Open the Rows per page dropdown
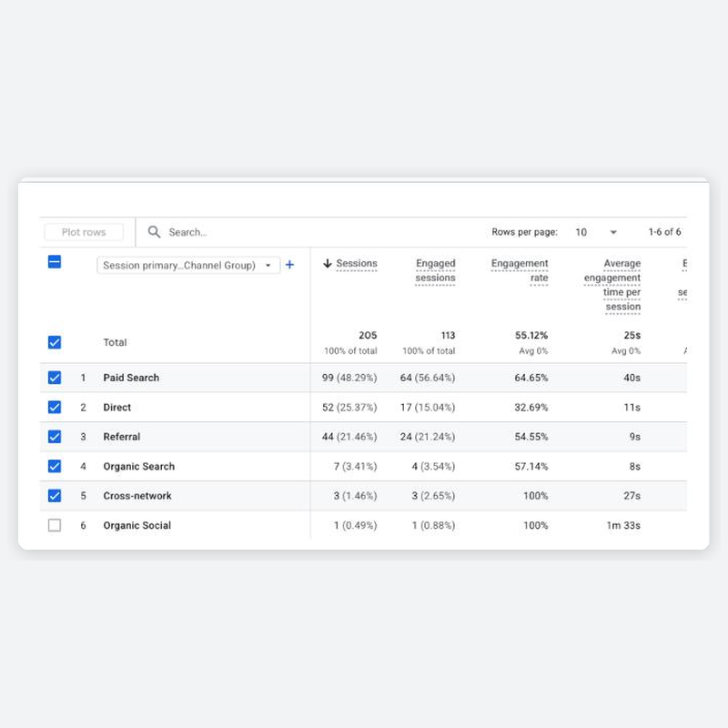The image size is (728, 728). pos(596,232)
